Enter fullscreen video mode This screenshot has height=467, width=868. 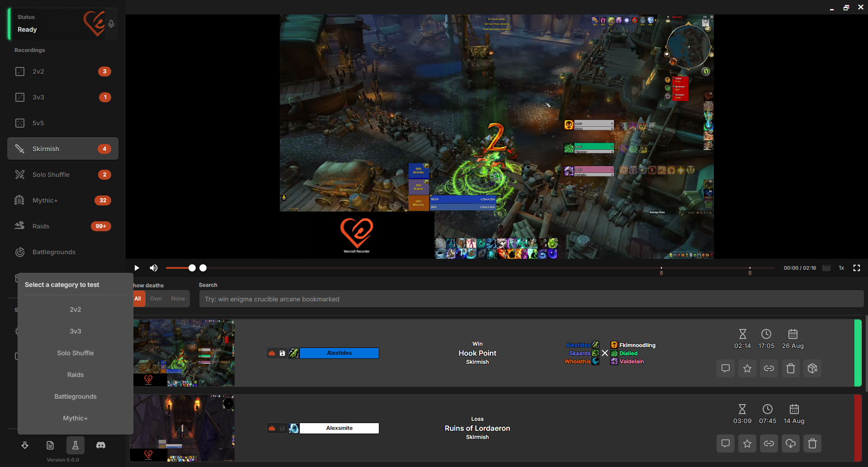click(x=857, y=268)
